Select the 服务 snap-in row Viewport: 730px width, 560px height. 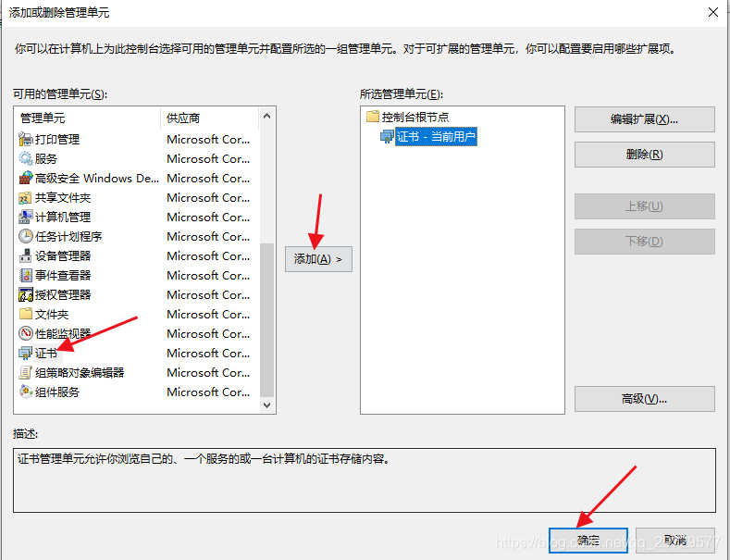[x=136, y=158]
